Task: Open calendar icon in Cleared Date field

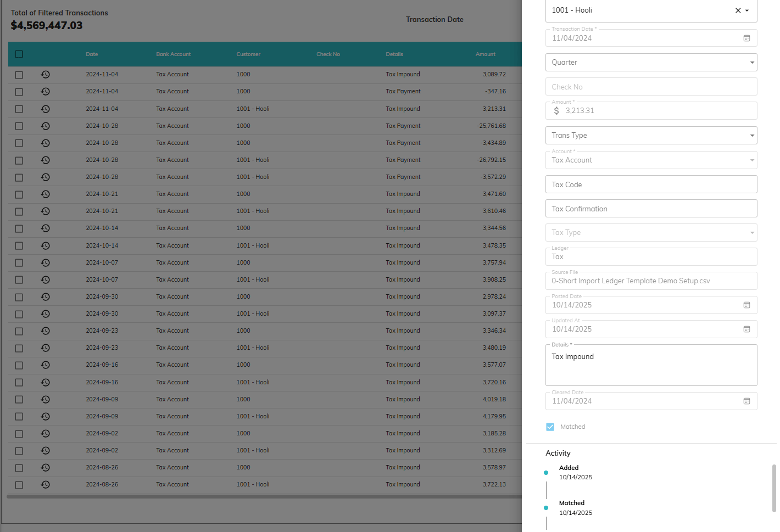Action: (x=746, y=401)
